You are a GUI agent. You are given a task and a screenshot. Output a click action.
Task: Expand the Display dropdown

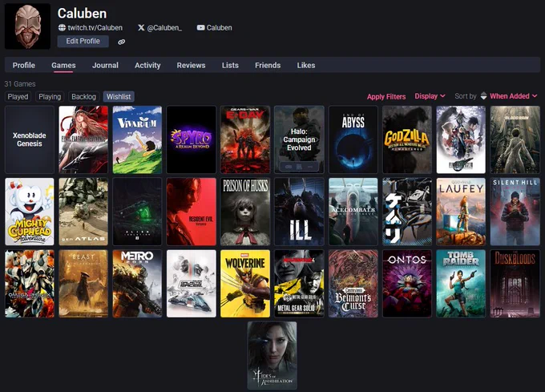430,96
